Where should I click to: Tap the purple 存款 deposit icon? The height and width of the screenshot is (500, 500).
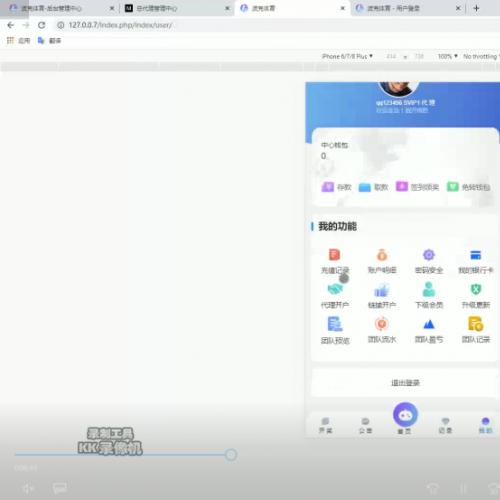(327, 187)
